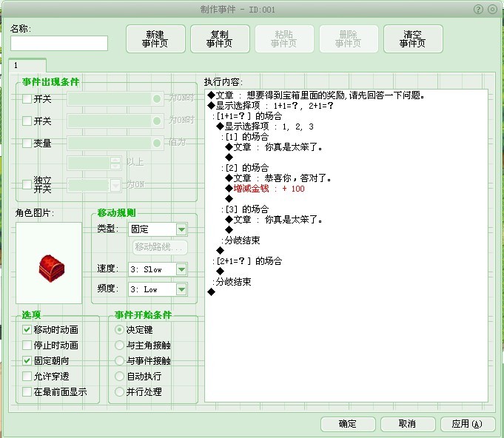Open the 速度 dropdown showing 3: Slow

click(158, 269)
